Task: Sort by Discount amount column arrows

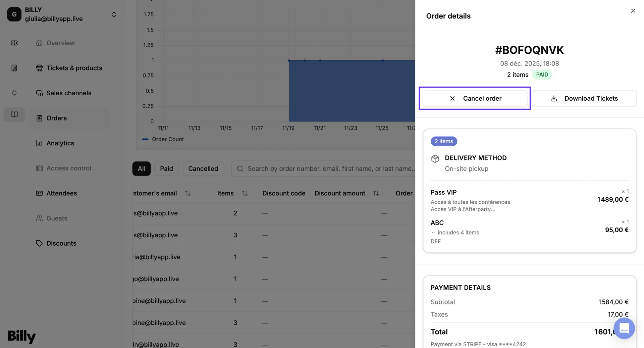Action: pos(376,193)
